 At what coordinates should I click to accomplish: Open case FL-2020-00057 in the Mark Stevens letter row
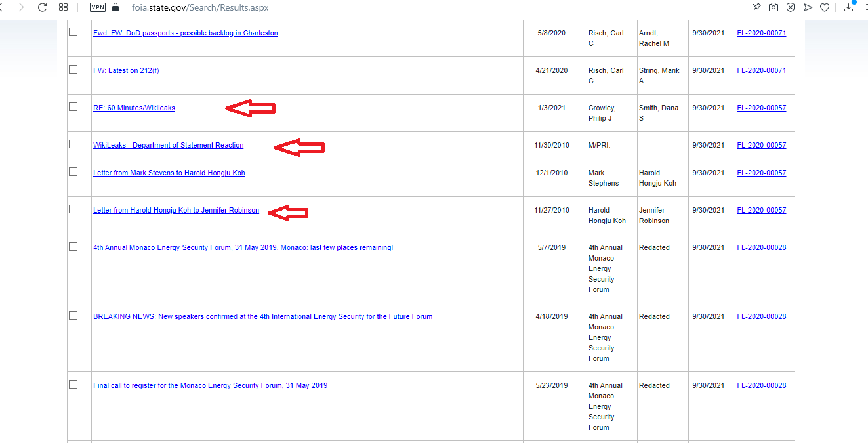point(762,173)
